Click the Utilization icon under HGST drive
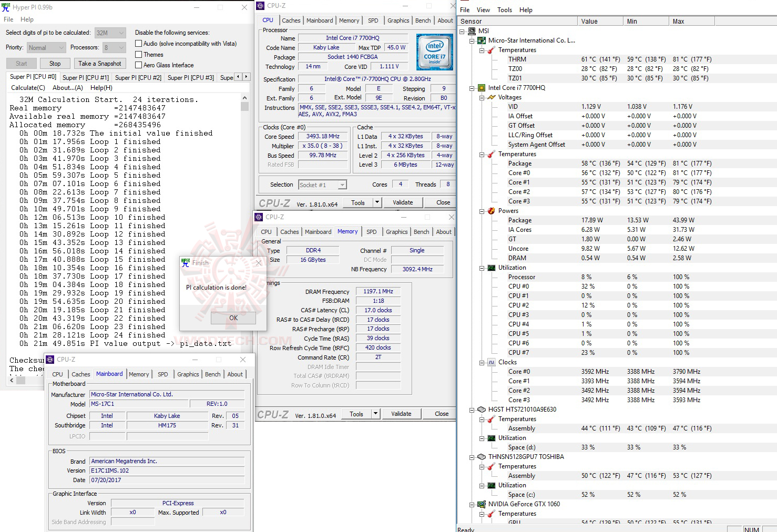The height and width of the screenshot is (532, 777). (491, 438)
